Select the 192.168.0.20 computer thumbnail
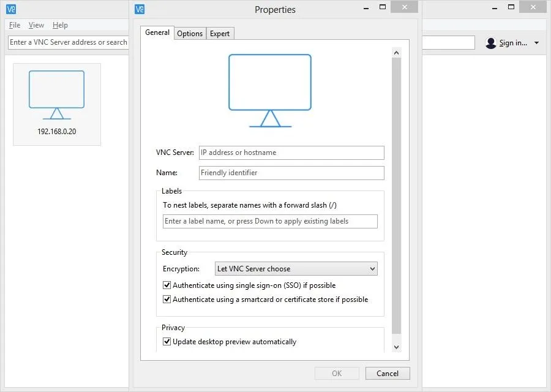 57,104
